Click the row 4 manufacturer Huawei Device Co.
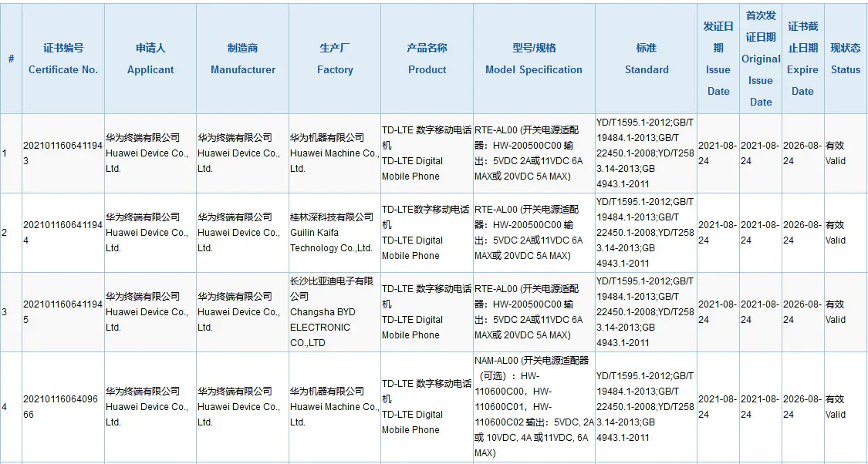The image size is (868, 464). (x=242, y=406)
